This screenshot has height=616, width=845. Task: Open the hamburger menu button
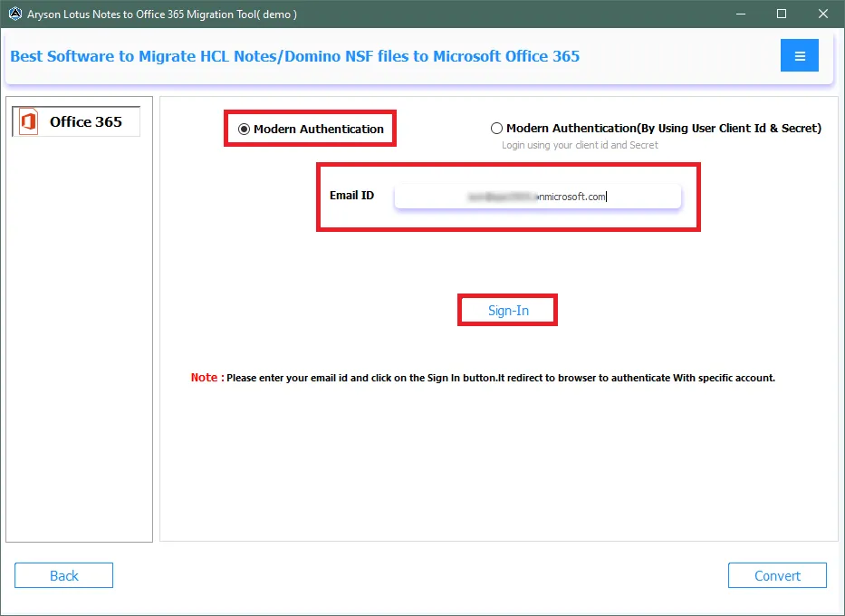[x=799, y=55]
